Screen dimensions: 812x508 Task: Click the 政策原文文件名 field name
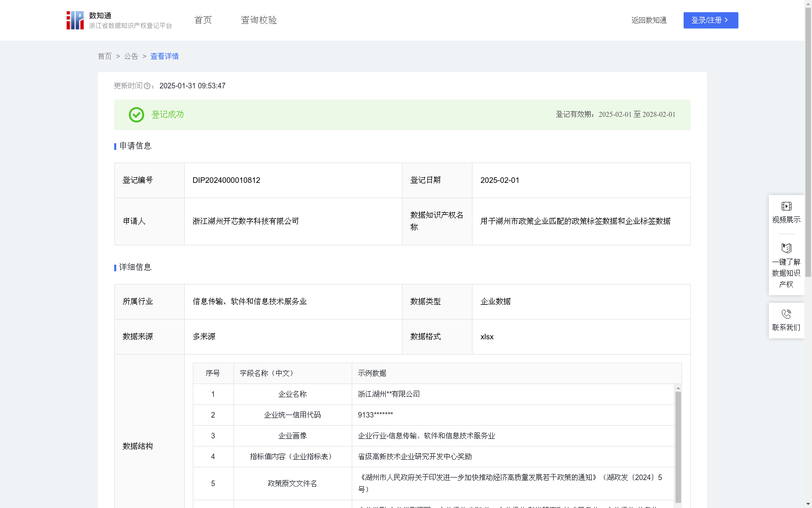292,484
